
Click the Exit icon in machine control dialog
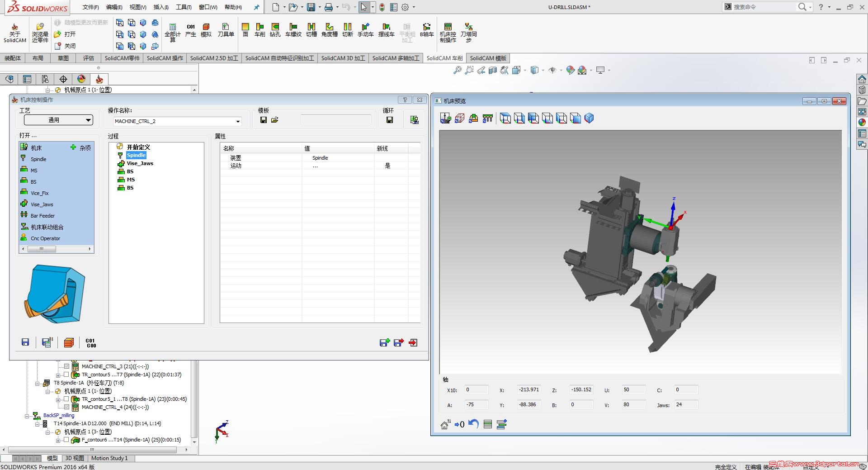pos(413,342)
